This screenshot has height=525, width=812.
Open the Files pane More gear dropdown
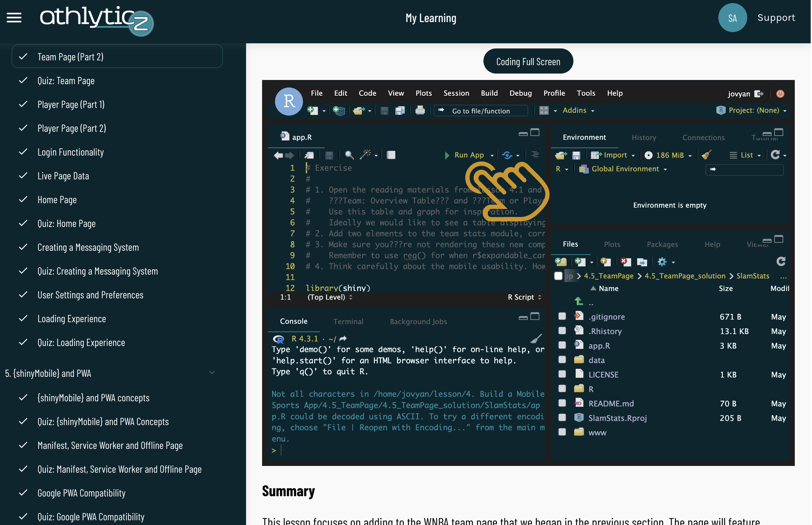[x=666, y=262]
